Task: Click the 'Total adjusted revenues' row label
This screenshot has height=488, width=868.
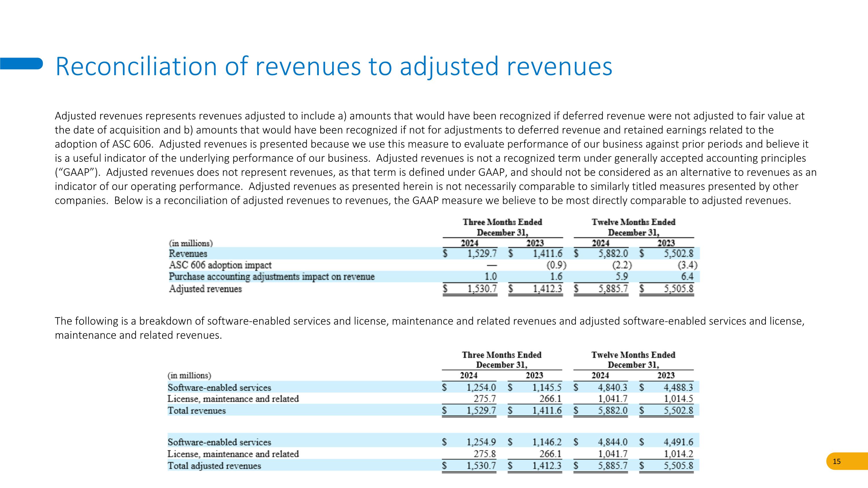Action: pyautogui.click(x=214, y=466)
